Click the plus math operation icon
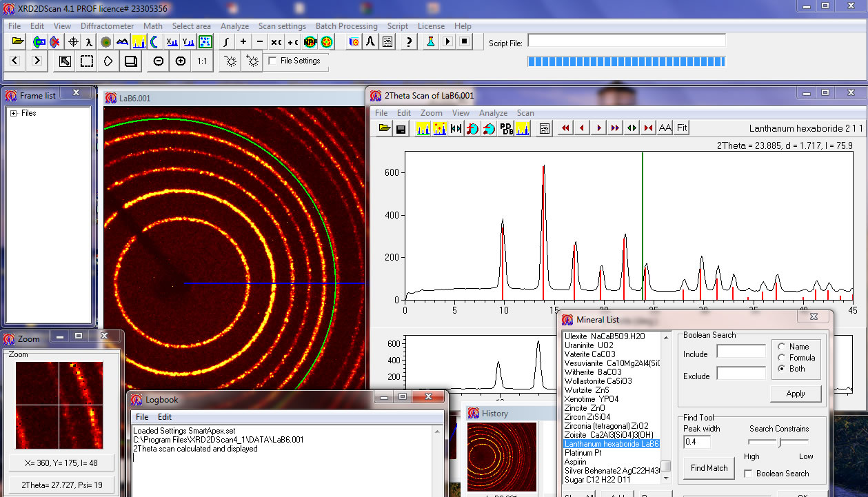 click(243, 42)
